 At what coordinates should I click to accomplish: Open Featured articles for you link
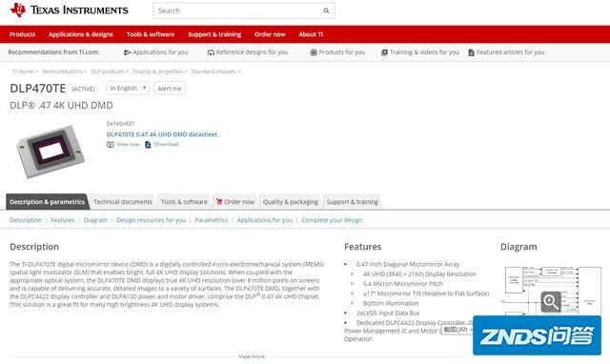click(511, 52)
